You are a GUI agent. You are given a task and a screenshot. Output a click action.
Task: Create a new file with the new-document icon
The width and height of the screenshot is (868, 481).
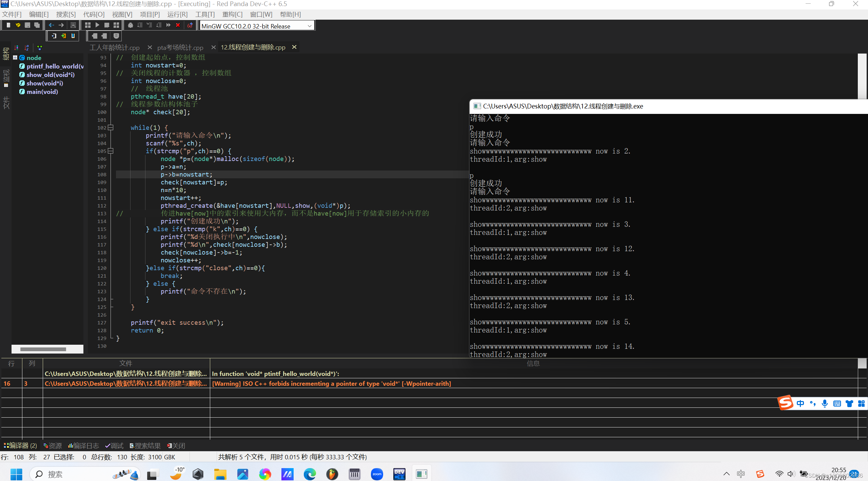pyautogui.click(x=8, y=25)
